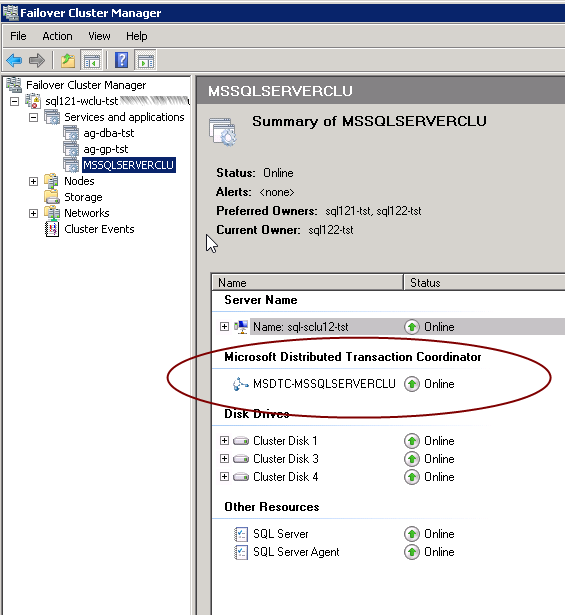Viewport: 565px width, 615px height.
Task: Select Services and applications in the tree
Action: tap(124, 117)
